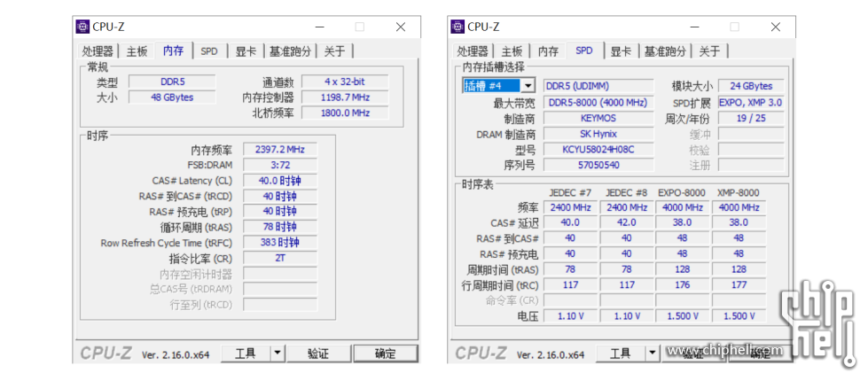Minimize the left CPU-Z window
This screenshot has width=868, height=381.
tap(319, 27)
